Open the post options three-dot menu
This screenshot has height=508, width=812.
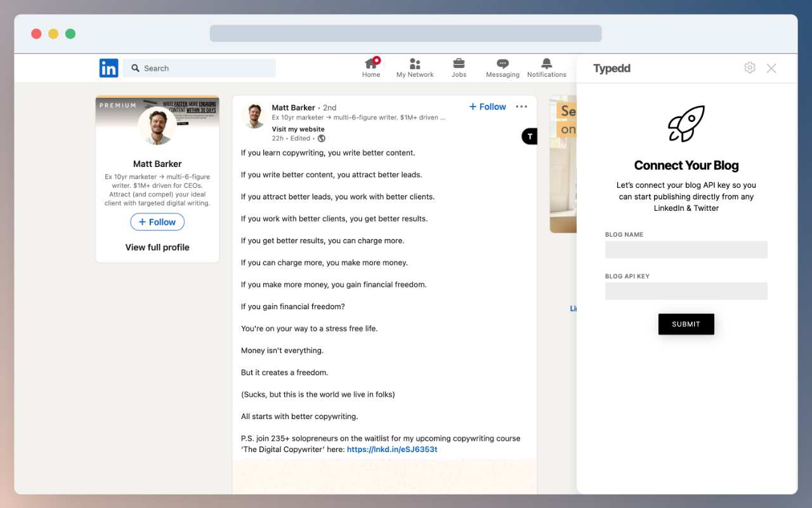point(521,107)
